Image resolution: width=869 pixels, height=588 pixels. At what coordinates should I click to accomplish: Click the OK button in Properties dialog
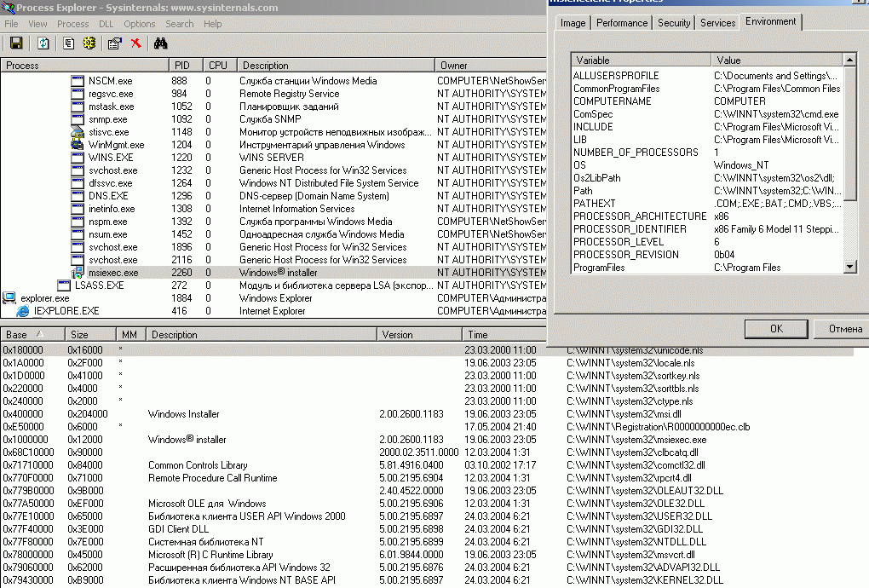point(776,329)
